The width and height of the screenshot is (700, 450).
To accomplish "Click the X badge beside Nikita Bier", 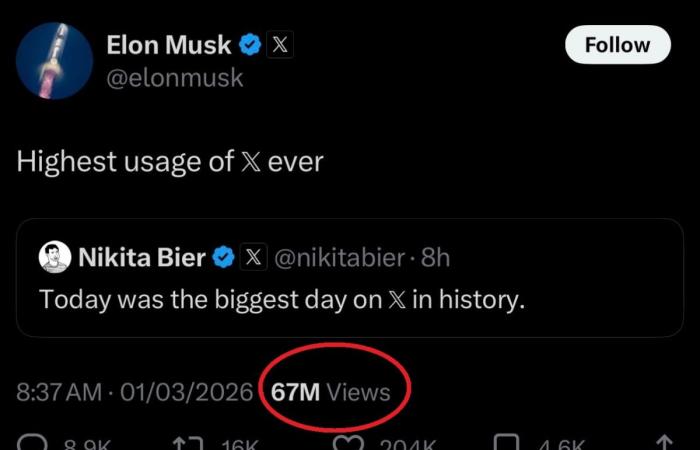I will pos(253,257).
